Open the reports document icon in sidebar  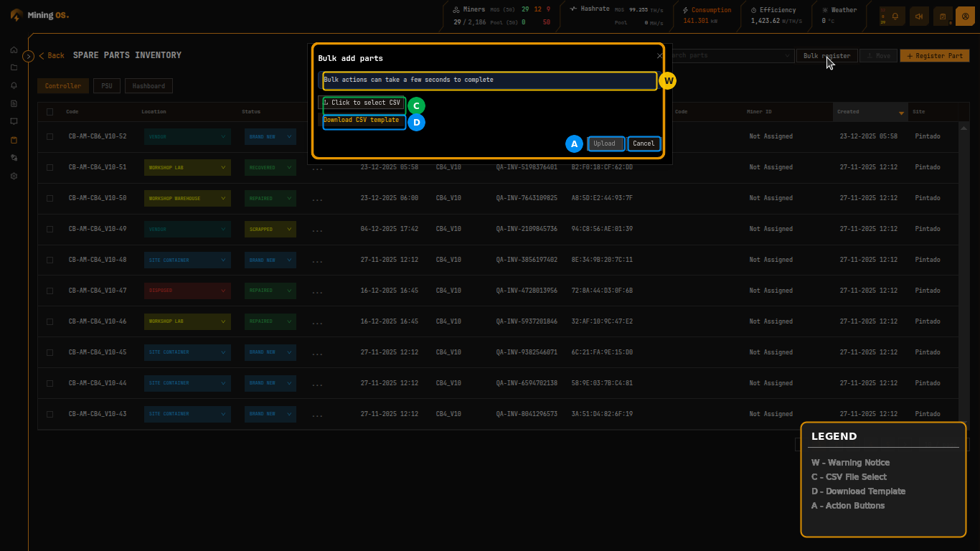[13, 103]
